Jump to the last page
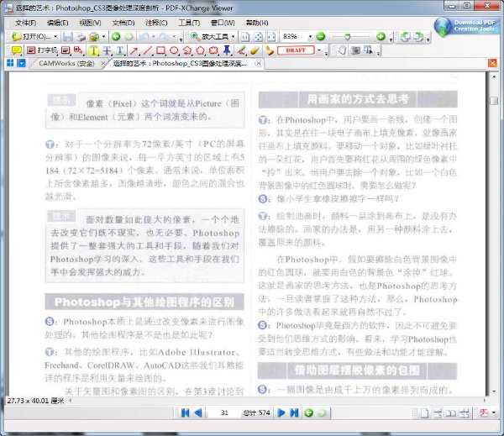Screen dimensions: 504x436 (294, 412)
